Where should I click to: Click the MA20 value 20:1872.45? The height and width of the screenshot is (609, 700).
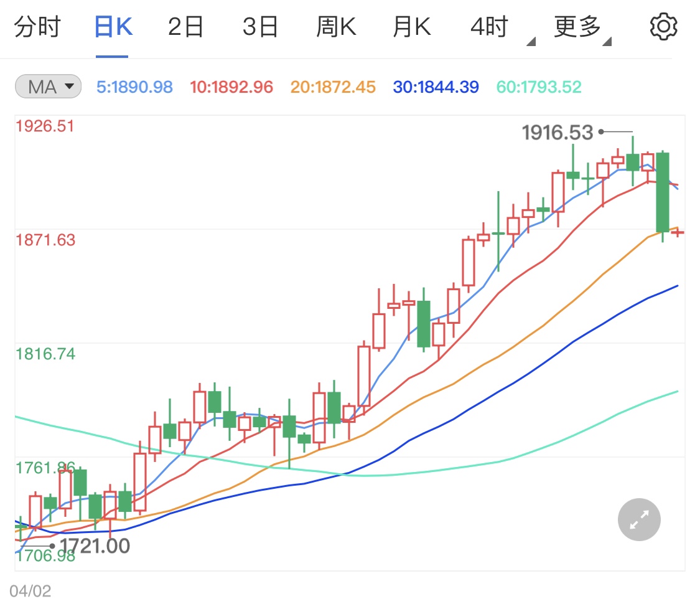[x=333, y=87]
